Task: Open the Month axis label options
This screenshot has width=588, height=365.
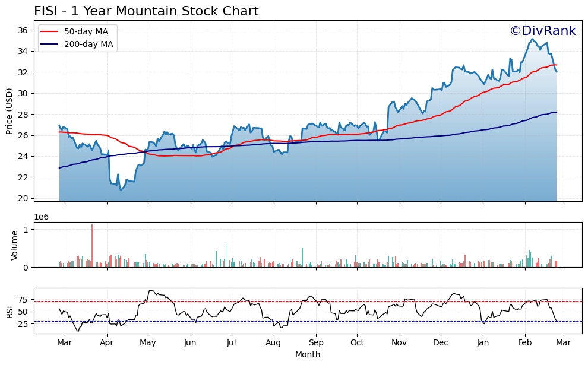Action: (x=306, y=353)
